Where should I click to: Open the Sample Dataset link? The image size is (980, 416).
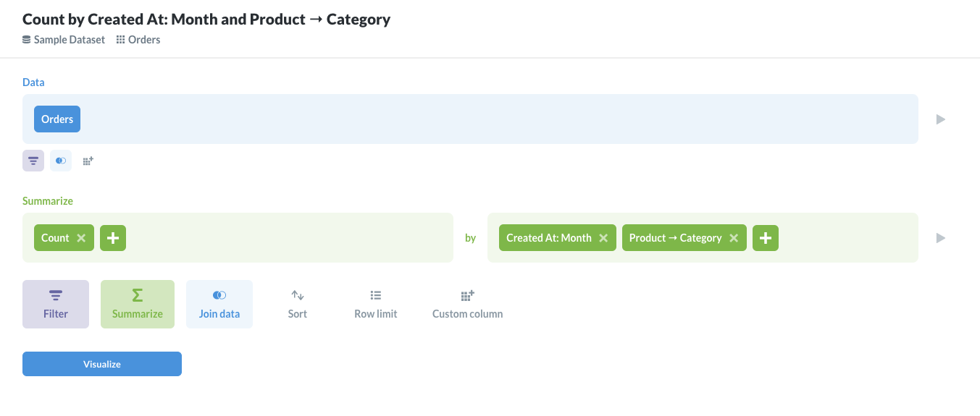pos(69,40)
